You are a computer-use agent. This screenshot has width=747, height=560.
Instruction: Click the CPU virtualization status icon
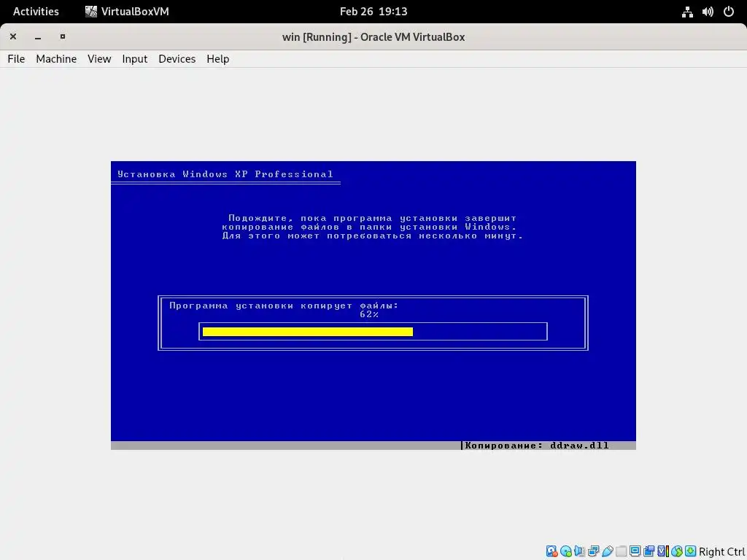point(663,551)
